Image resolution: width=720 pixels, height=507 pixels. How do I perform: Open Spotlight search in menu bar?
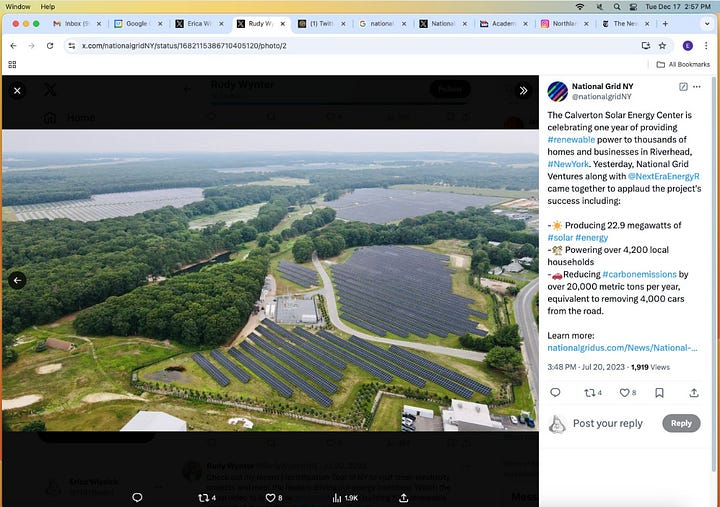click(617, 6)
